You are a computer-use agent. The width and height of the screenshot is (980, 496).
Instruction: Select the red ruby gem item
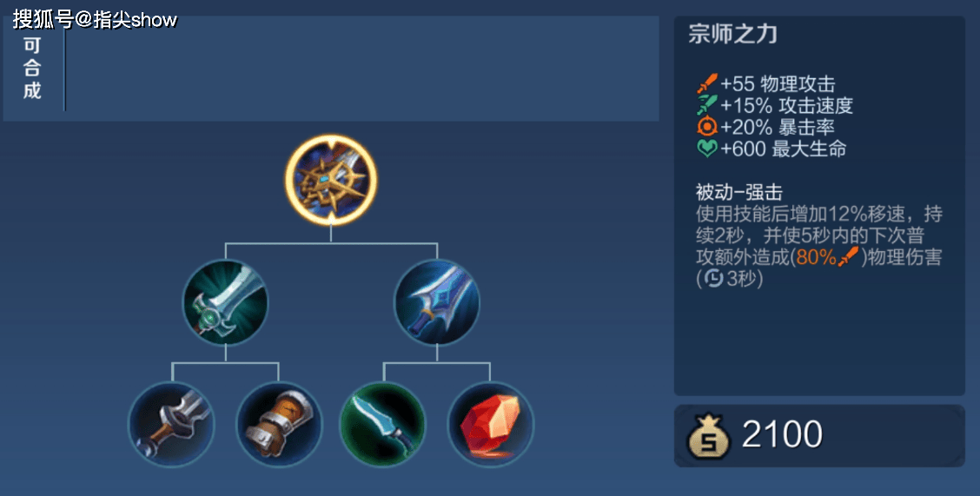[x=491, y=425]
